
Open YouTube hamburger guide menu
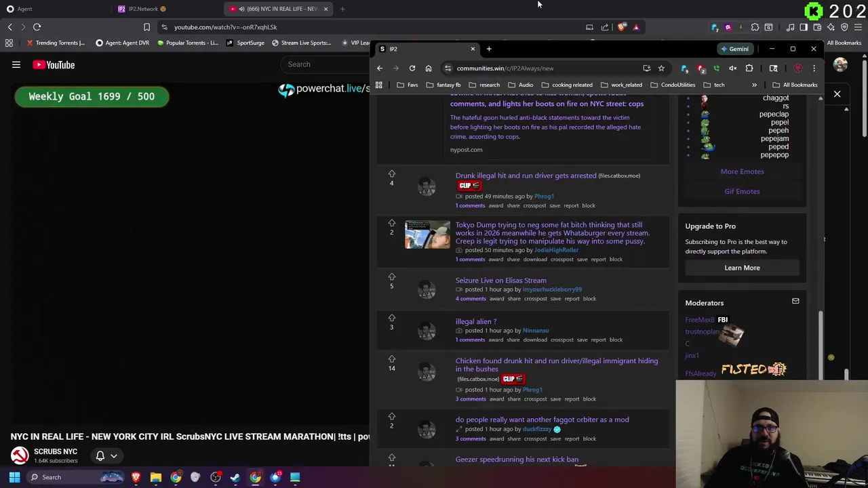pos(16,64)
